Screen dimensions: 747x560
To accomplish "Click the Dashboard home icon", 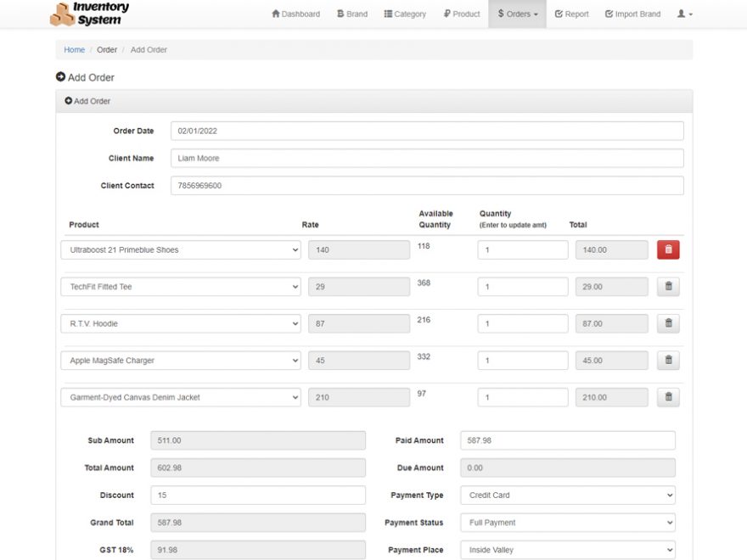I will [x=275, y=14].
